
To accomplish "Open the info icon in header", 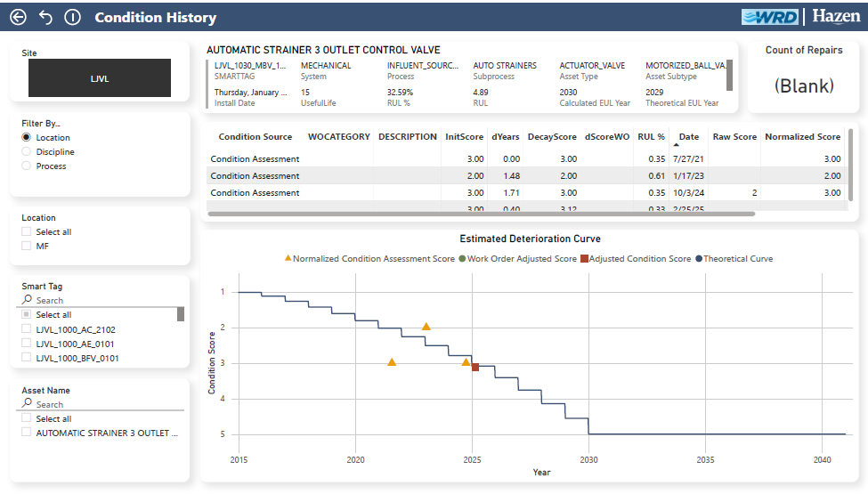I will [x=73, y=17].
